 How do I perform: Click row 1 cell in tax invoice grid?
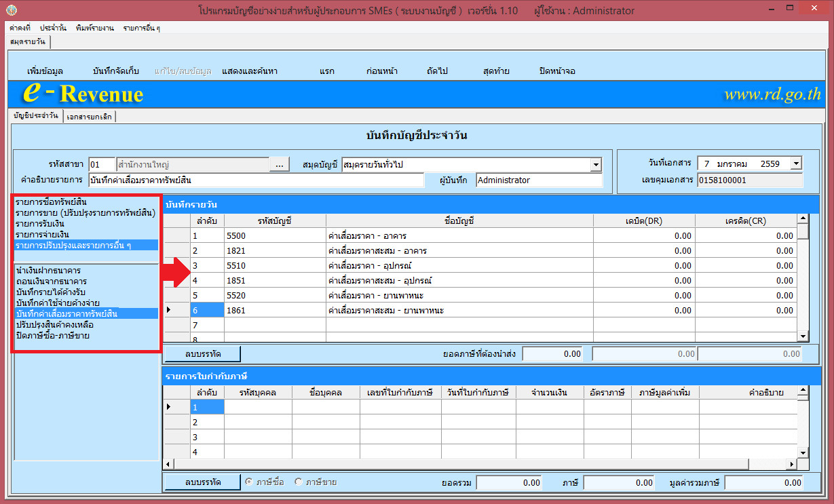coord(207,407)
